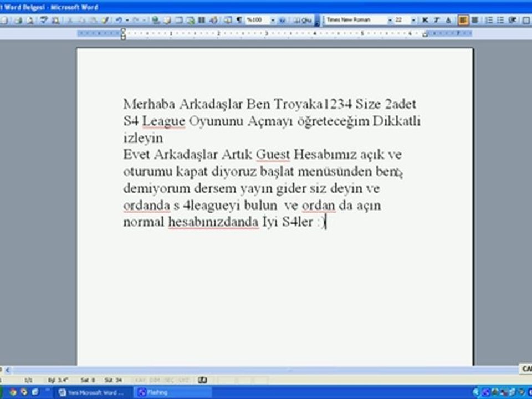
Task: Click the right indent ruler marker
Action: click(425, 34)
